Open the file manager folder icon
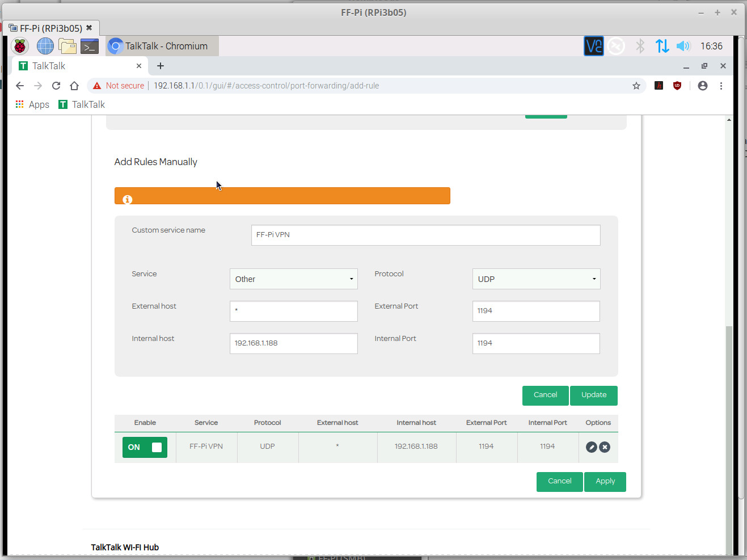 (67, 46)
